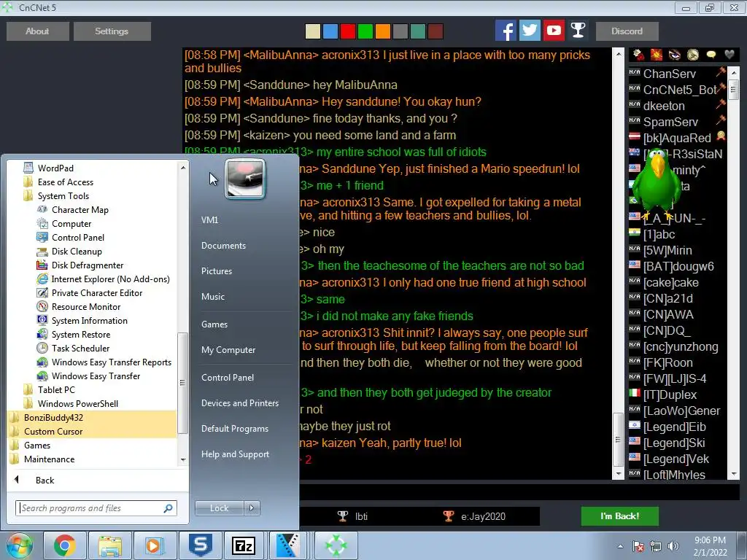Pick the red chat color swatch
The height and width of the screenshot is (560, 747).
[348, 31]
